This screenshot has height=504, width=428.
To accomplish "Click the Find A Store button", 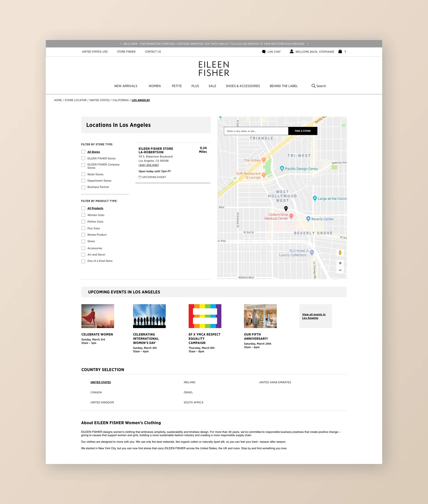I will (302, 131).
